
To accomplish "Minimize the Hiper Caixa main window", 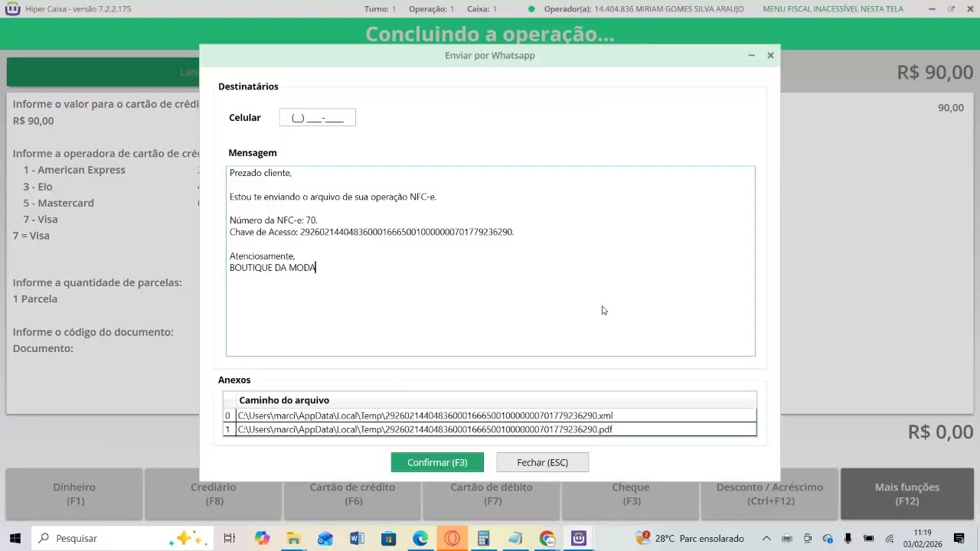I will [932, 9].
